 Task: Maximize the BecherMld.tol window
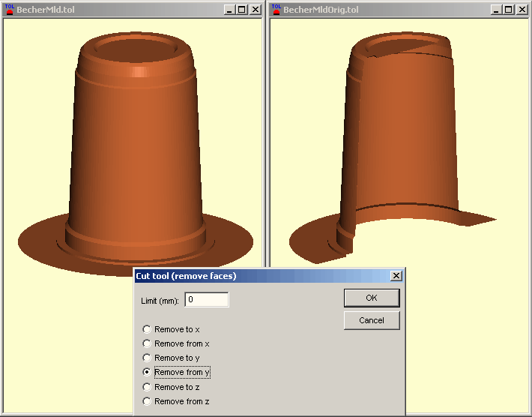tap(241, 10)
